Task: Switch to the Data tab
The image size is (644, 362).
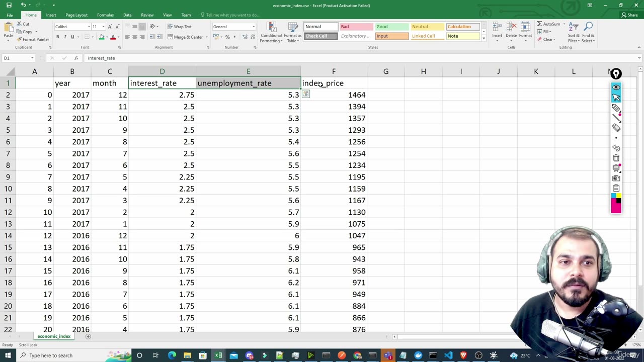Action: (x=127, y=15)
